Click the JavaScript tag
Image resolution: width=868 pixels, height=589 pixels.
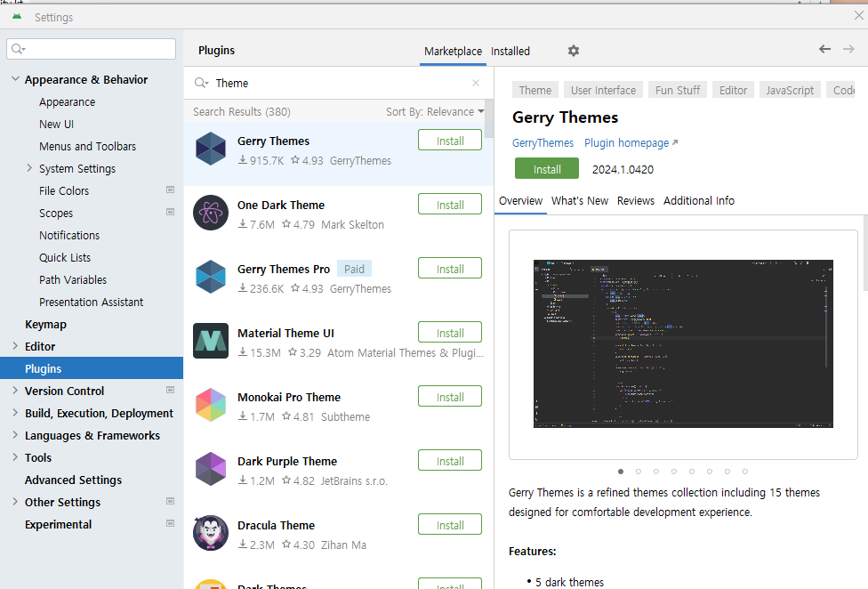click(790, 90)
